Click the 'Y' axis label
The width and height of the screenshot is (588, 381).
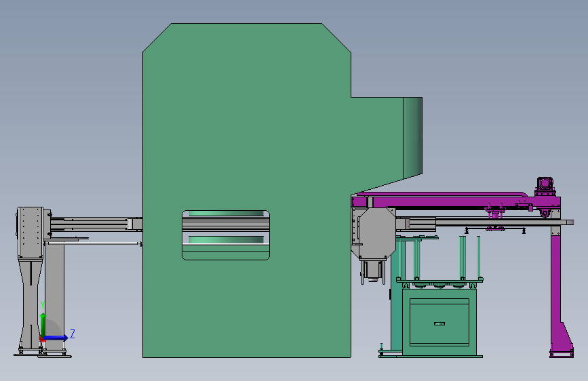point(43,305)
